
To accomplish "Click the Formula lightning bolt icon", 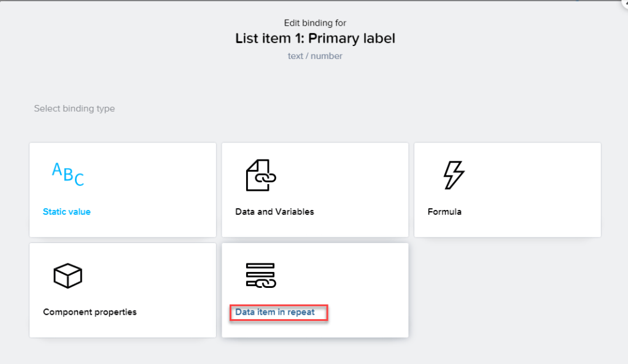I will coord(454,175).
